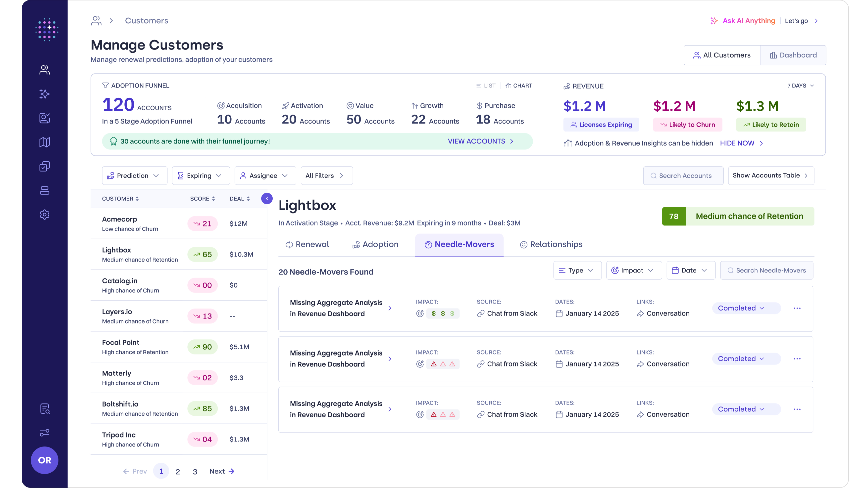Image resolution: width=868 pixels, height=488 pixels.
Task: Open the Type needle-mover filter
Action: pyautogui.click(x=577, y=270)
